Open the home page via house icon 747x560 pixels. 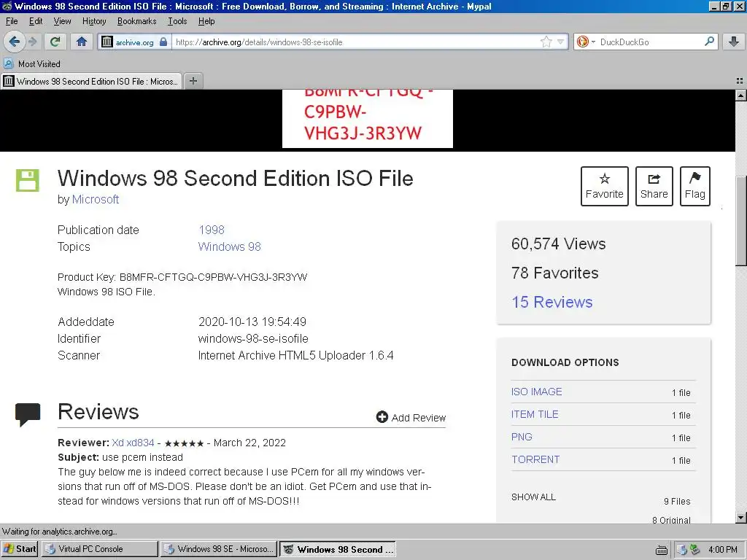click(x=82, y=42)
